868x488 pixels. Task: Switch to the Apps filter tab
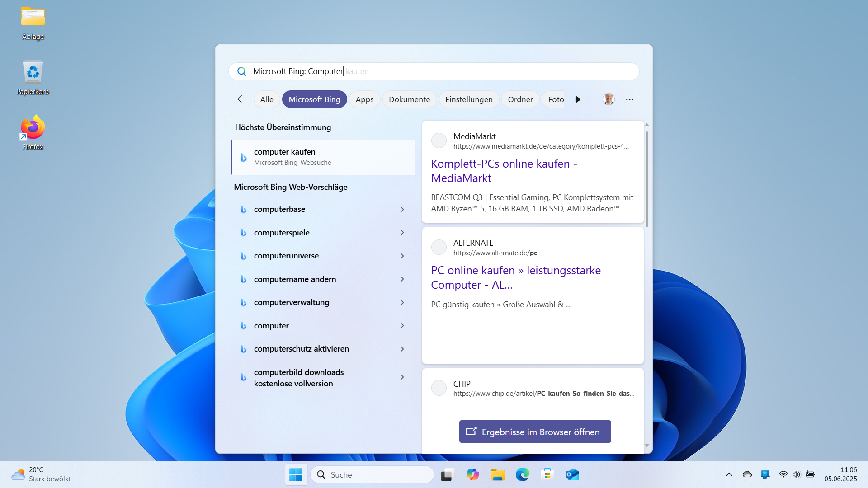coord(364,99)
